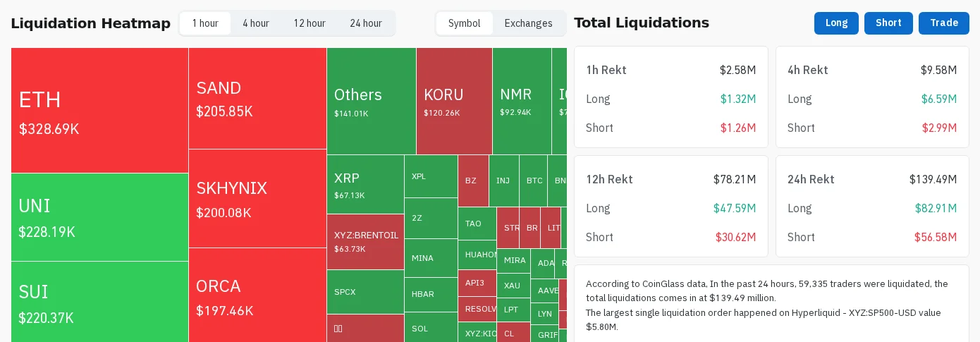Image resolution: width=980 pixels, height=342 pixels.
Task: Select the UNI green heatmap tile
Action: (x=99, y=217)
